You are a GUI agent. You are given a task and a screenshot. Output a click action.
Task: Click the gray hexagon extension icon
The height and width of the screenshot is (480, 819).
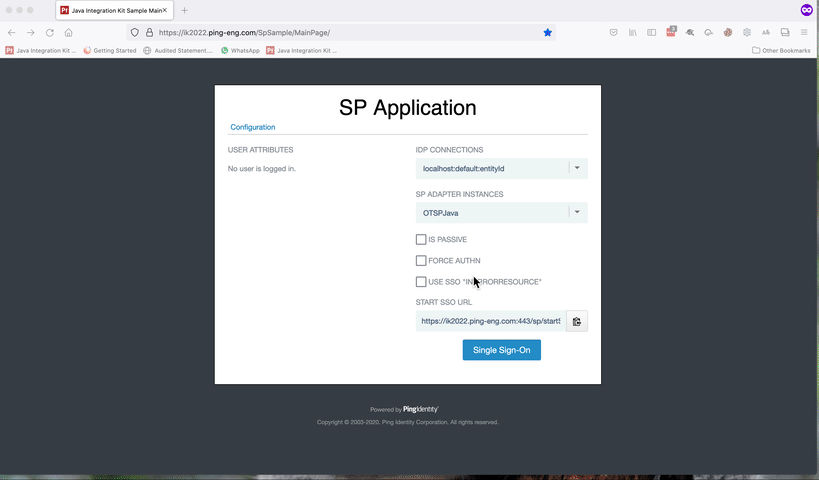tap(747, 32)
